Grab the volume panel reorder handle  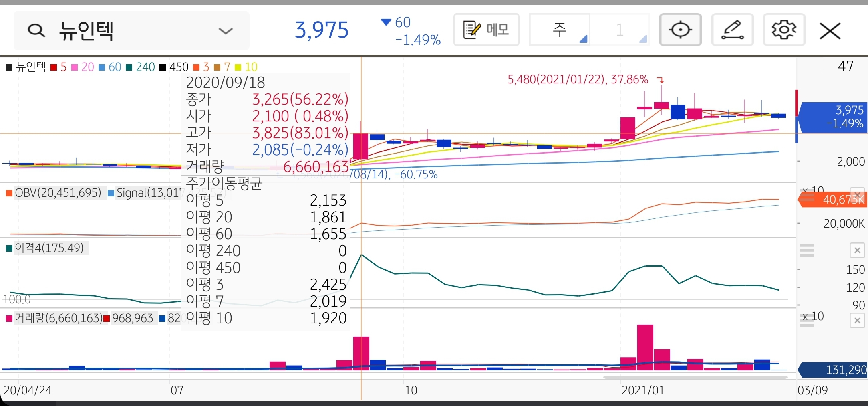point(807,321)
